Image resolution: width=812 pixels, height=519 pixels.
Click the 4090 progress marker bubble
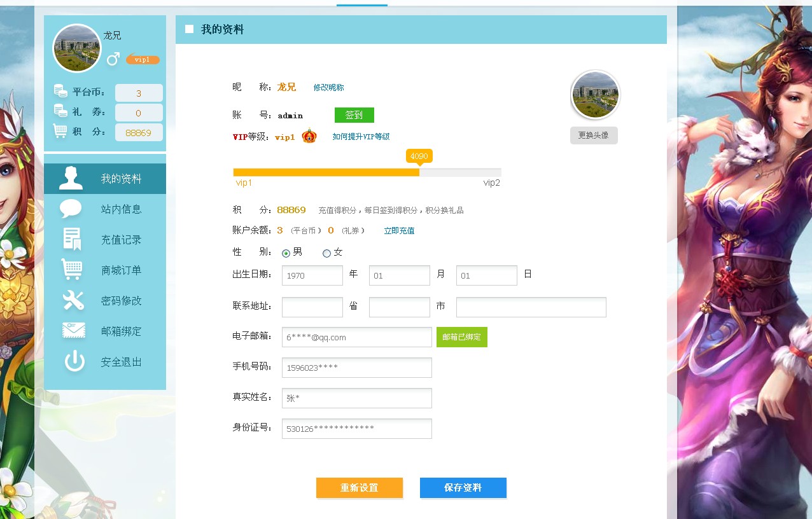pyautogui.click(x=419, y=156)
